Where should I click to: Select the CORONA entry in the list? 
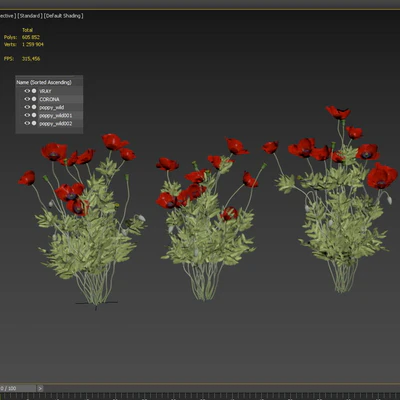point(49,99)
